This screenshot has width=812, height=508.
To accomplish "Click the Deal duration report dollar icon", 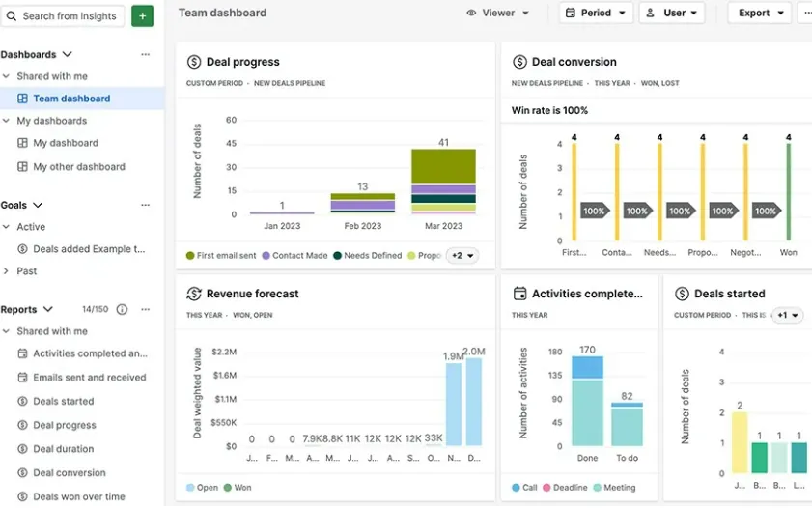I will tap(22, 449).
